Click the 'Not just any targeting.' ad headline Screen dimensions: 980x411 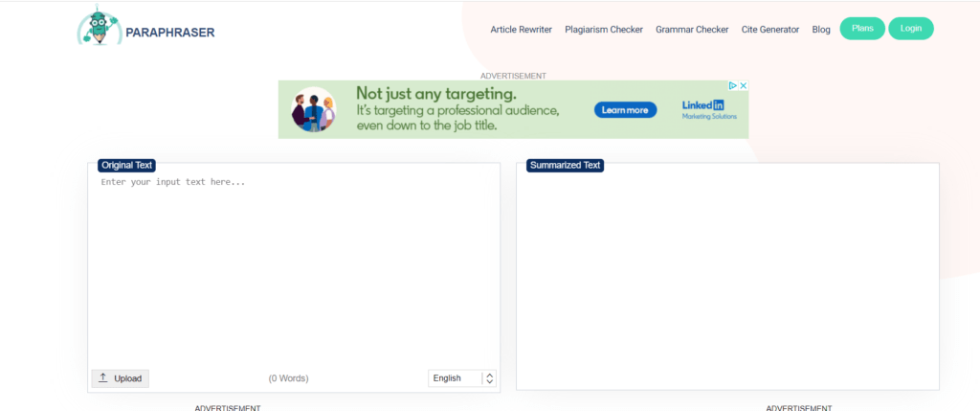click(x=436, y=94)
